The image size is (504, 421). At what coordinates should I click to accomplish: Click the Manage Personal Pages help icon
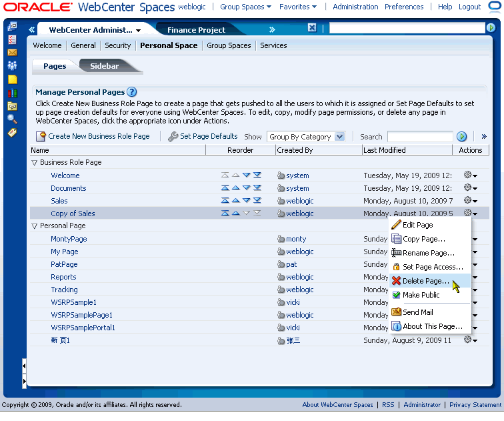pos(132,92)
